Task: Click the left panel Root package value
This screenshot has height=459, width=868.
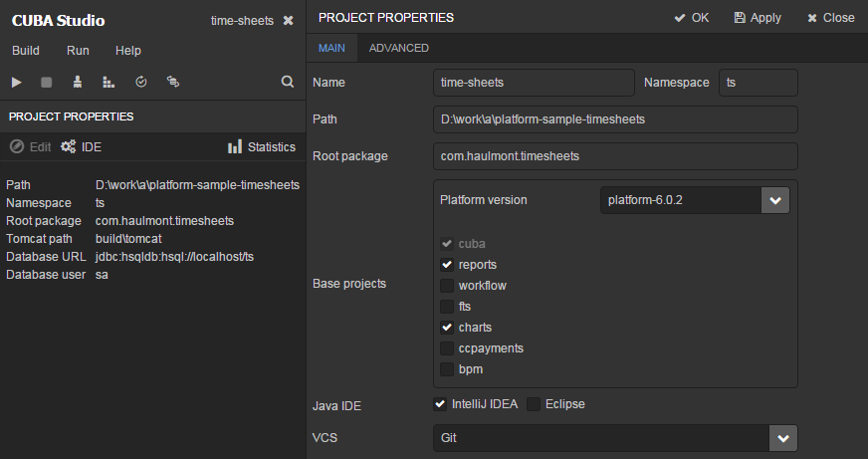Action: click(x=164, y=221)
